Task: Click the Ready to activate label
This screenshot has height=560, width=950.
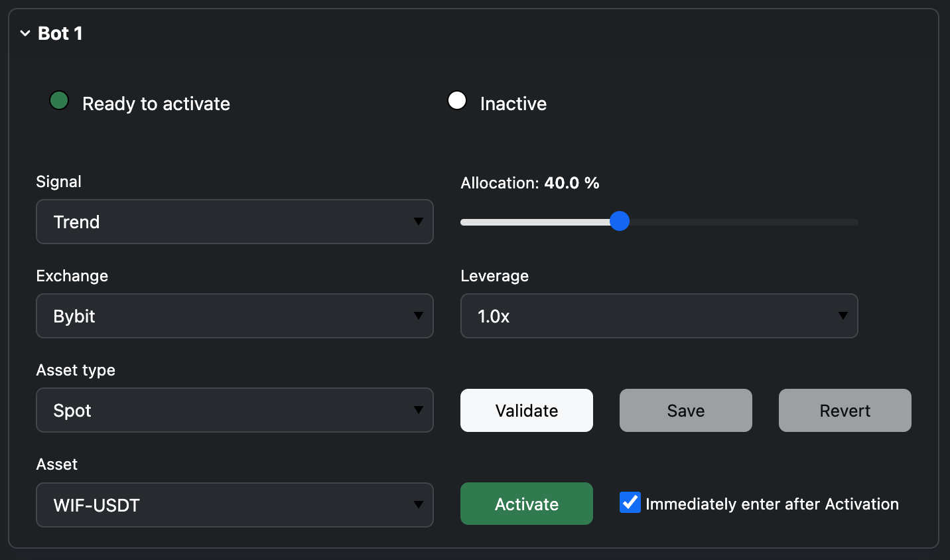Action: [x=156, y=104]
